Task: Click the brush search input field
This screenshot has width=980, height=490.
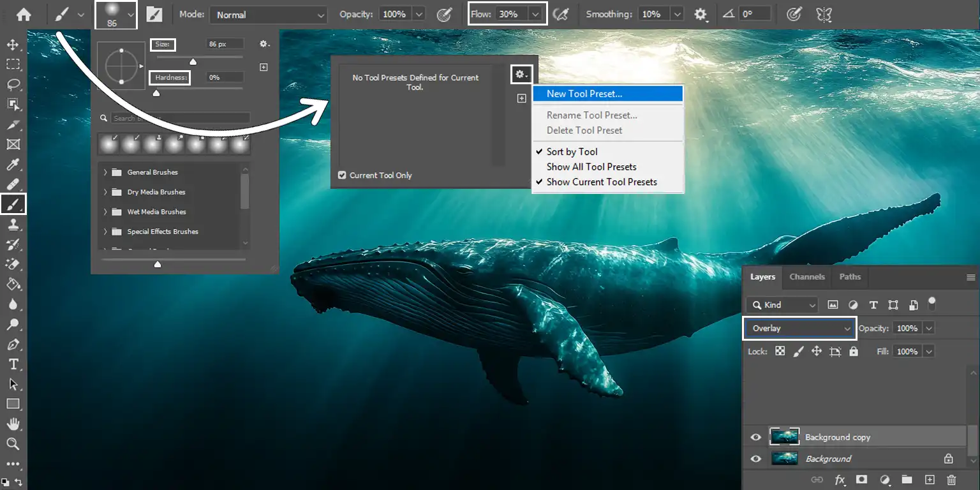Action: (180, 118)
